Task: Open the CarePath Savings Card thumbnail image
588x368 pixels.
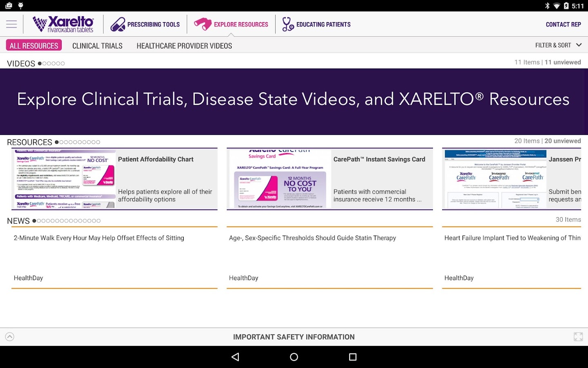Action: (280, 179)
